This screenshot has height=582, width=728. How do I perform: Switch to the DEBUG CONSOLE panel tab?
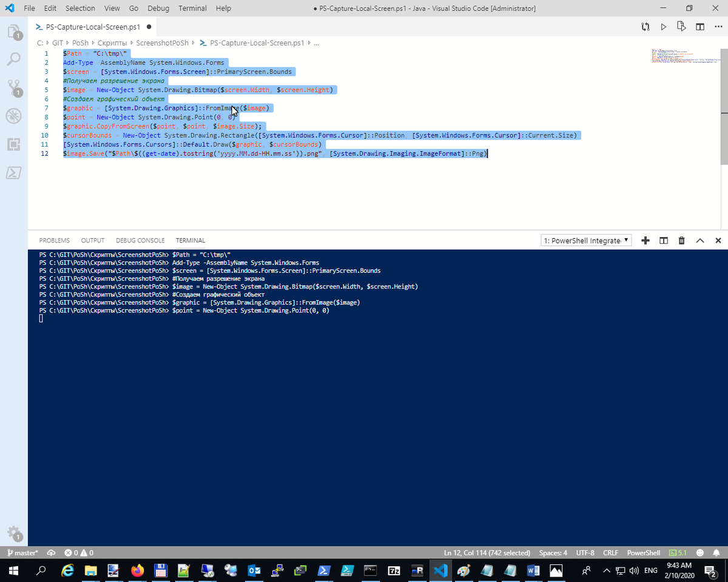(140, 241)
